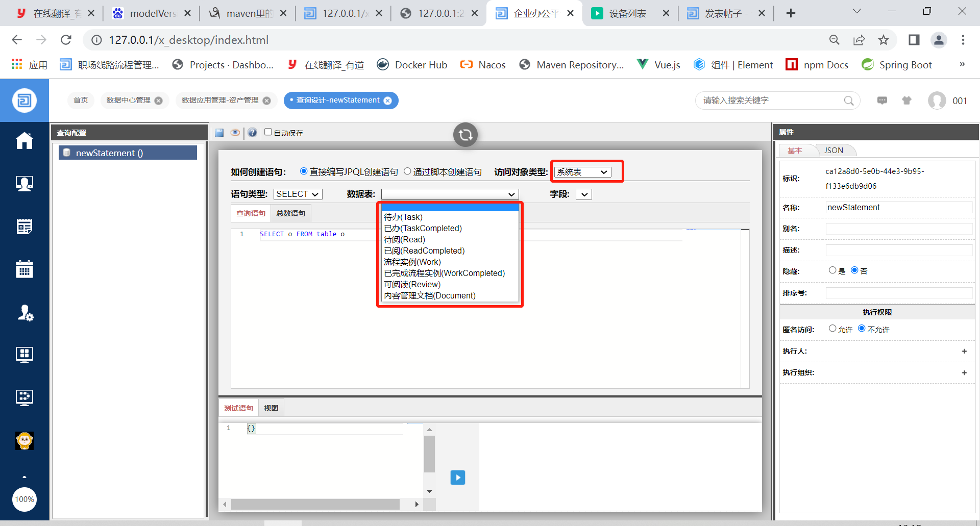This screenshot has width=980, height=526.
Task: Click the message chat icon in header
Action: pos(882,101)
